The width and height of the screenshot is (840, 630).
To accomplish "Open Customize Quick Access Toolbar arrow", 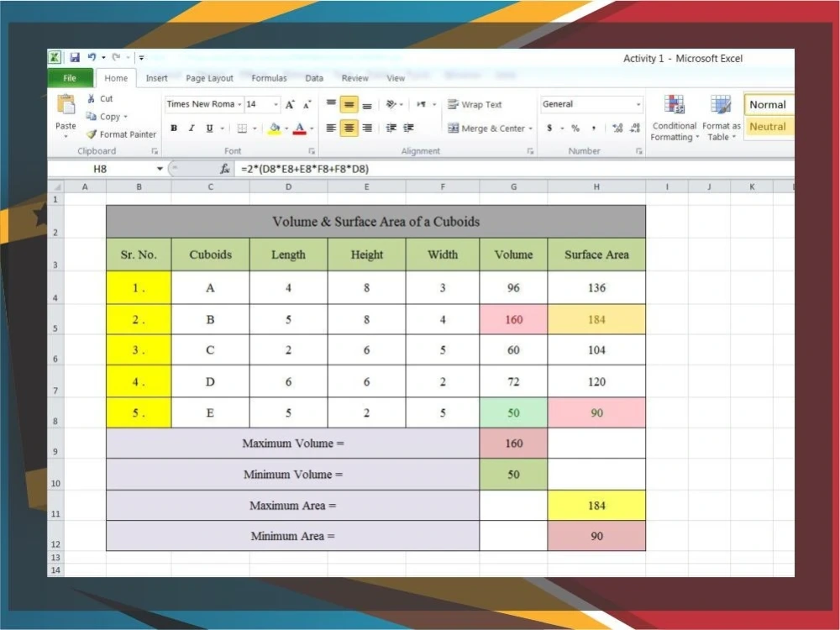I will 141,57.
